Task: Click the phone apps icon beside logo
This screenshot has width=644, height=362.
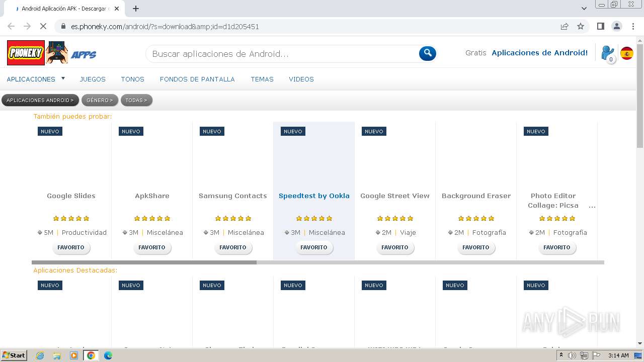Action: (x=57, y=52)
